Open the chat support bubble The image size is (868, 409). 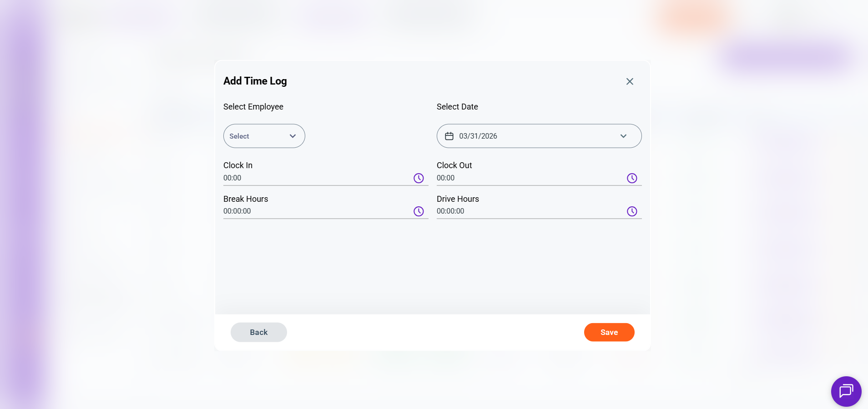846,391
